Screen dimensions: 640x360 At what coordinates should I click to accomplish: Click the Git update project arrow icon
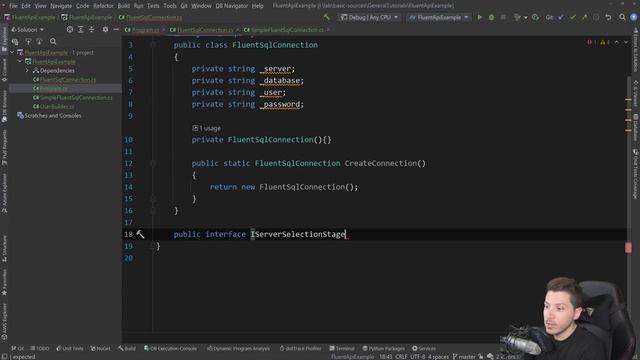(x=561, y=17)
